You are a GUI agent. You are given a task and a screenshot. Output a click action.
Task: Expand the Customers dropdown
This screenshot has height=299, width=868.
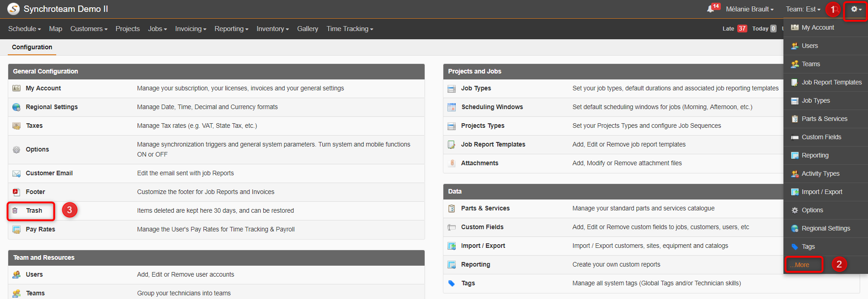[89, 29]
